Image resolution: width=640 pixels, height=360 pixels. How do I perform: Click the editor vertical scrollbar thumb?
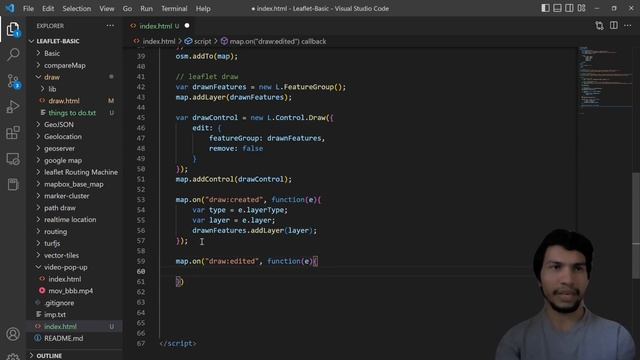tap(636, 226)
